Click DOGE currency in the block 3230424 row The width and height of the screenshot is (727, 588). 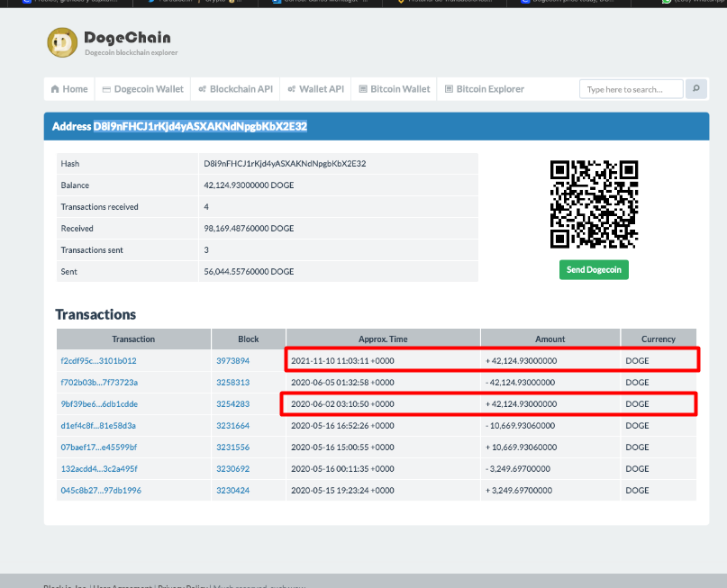tap(637, 491)
